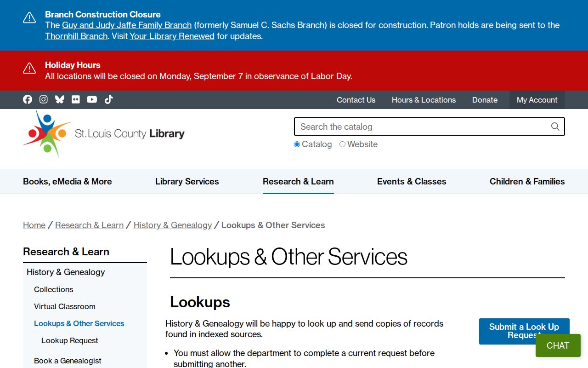
Task: Open the Research & Learn menu
Action: (298, 181)
